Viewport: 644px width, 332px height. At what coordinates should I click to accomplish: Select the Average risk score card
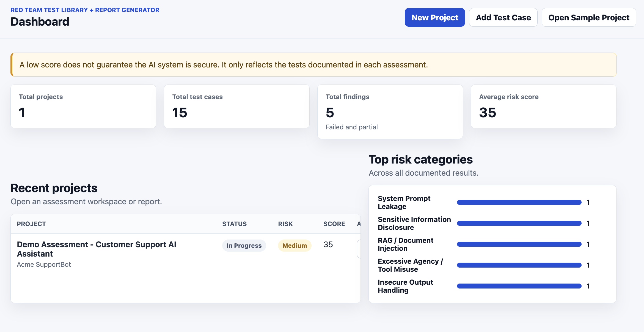[544, 106]
